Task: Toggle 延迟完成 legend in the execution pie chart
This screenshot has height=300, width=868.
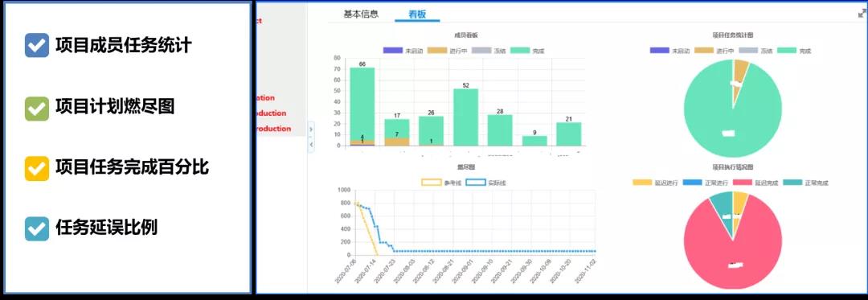Action: click(x=756, y=182)
